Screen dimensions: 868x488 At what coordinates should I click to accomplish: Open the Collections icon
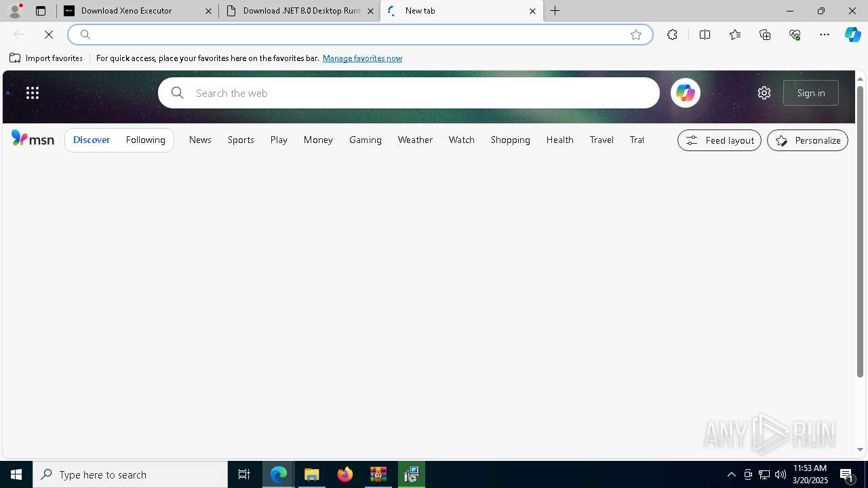click(x=765, y=35)
